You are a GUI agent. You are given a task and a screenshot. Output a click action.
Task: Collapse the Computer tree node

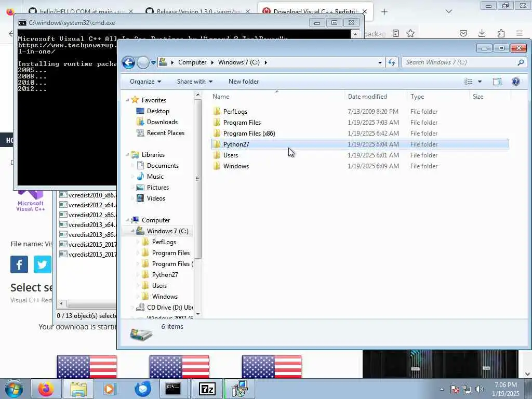(x=128, y=220)
